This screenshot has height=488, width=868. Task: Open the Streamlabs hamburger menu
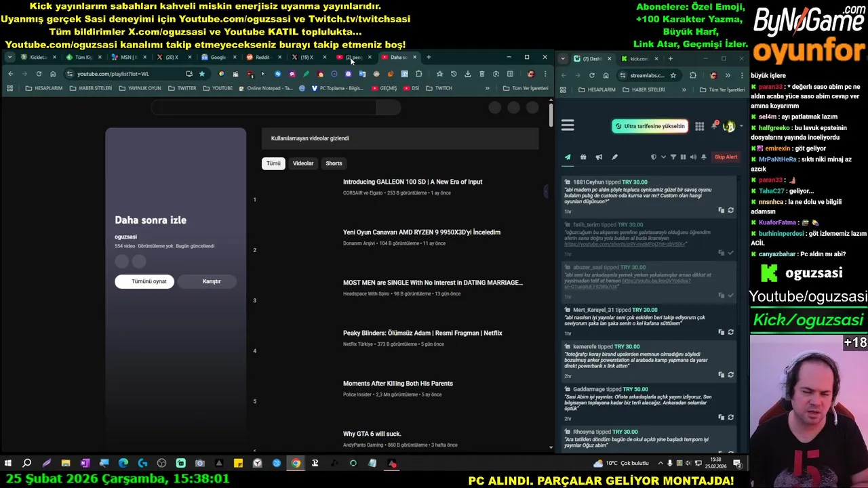pyautogui.click(x=568, y=125)
